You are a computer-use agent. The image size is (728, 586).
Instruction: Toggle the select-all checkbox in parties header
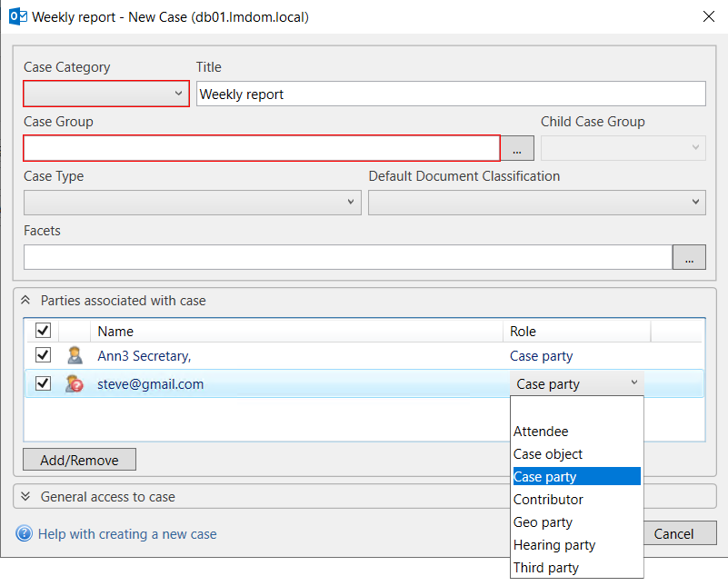coord(43,331)
